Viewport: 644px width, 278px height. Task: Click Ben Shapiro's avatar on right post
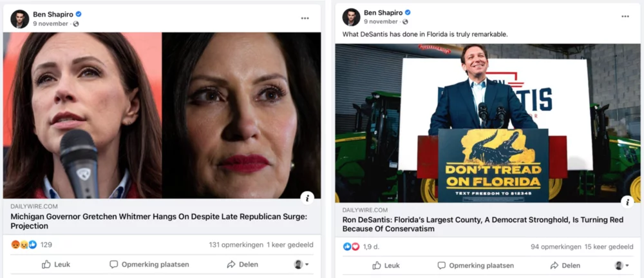[x=351, y=17]
